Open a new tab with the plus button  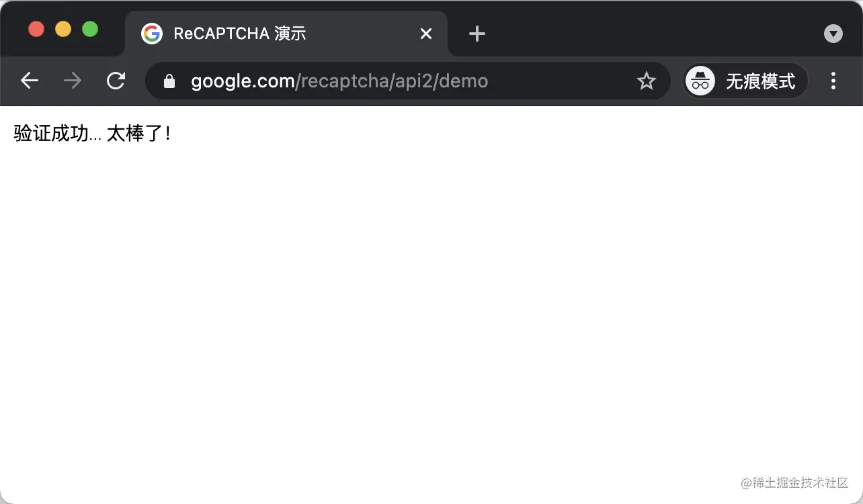click(477, 34)
